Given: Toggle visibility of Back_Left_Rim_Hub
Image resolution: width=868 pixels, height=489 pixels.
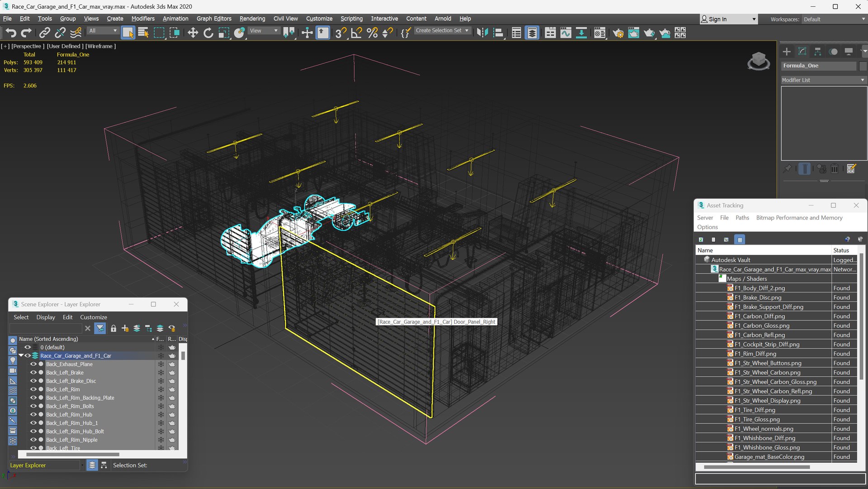Looking at the screenshot, I should (33, 415).
